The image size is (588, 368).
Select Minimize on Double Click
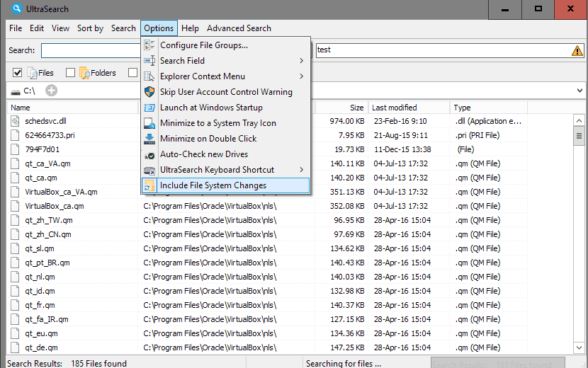(x=226, y=139)
